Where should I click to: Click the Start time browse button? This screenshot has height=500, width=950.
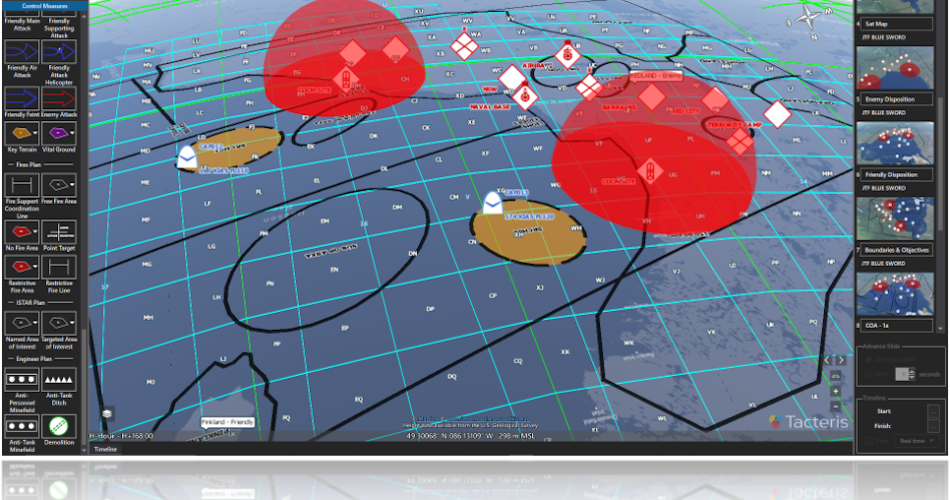click(x=933, y=411)
